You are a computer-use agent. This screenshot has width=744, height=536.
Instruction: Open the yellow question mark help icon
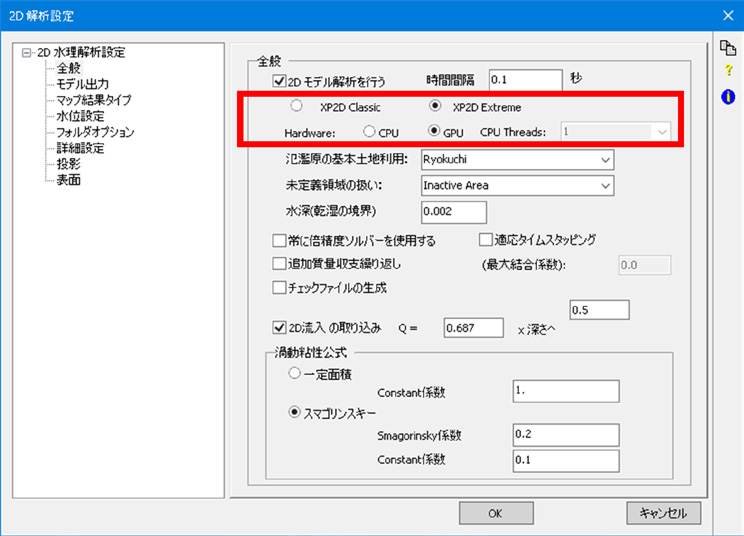point(728,71)
